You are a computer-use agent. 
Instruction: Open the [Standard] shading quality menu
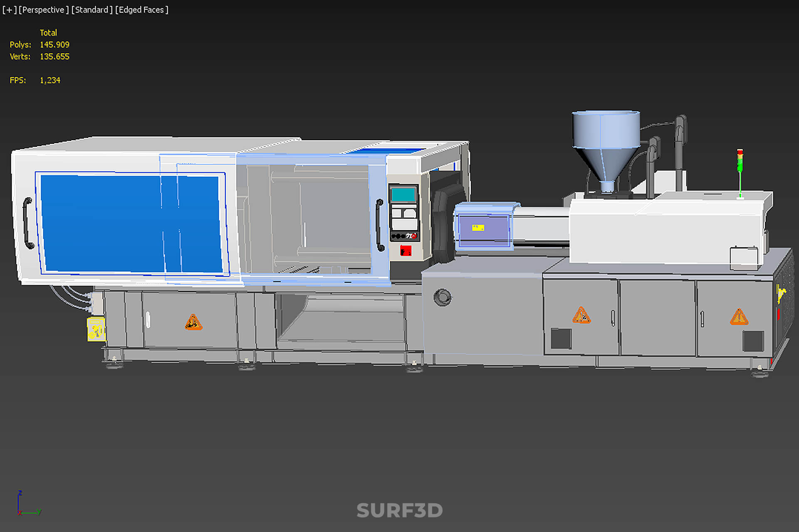(92, 10)
